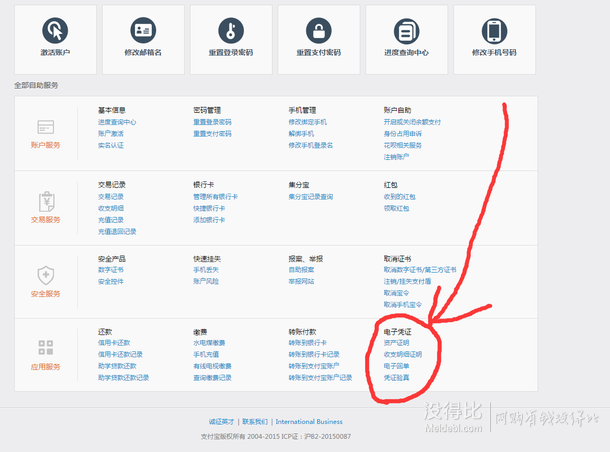
Task: Click the 修改手机号码 phone icon card
Action: (x=494, y=39)
